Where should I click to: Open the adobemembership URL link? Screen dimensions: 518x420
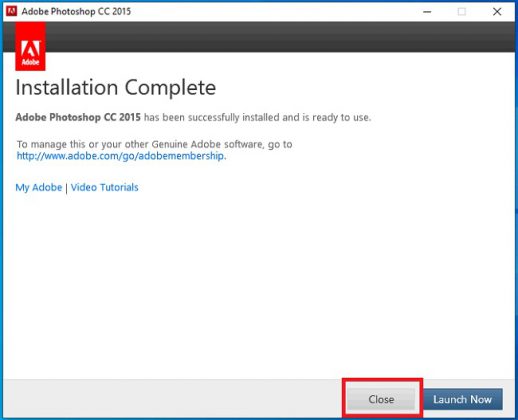(120, 156)
